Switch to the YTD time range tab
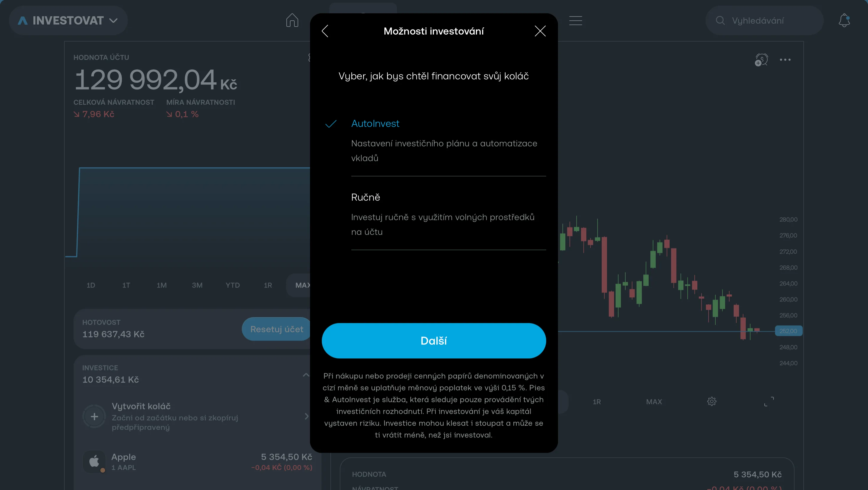Image resolution: width=868 pixels, height=490 pixels. pyautogui.click(x=233, y=285)
